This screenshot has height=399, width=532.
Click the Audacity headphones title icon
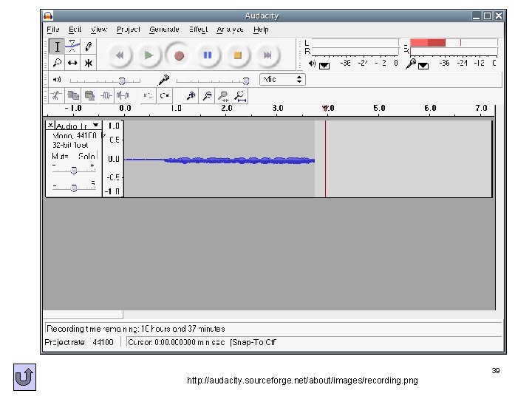48,16
